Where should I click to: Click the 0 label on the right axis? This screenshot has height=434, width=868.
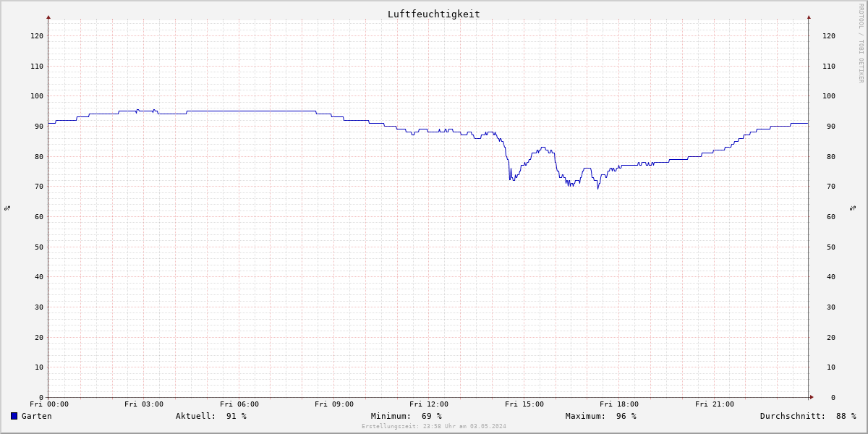pos(833,397)
